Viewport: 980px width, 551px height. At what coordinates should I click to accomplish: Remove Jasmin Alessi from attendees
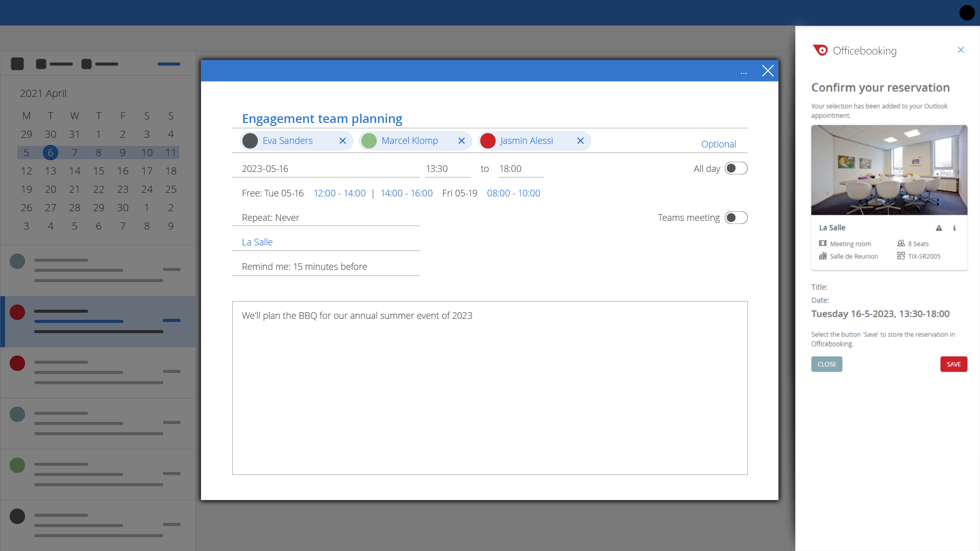(x=580, y=141)
